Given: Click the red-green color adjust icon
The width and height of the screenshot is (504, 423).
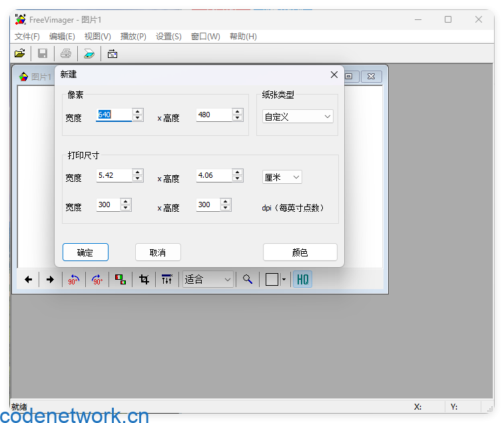Looking at the screenshot, I should tap(121, 279).
